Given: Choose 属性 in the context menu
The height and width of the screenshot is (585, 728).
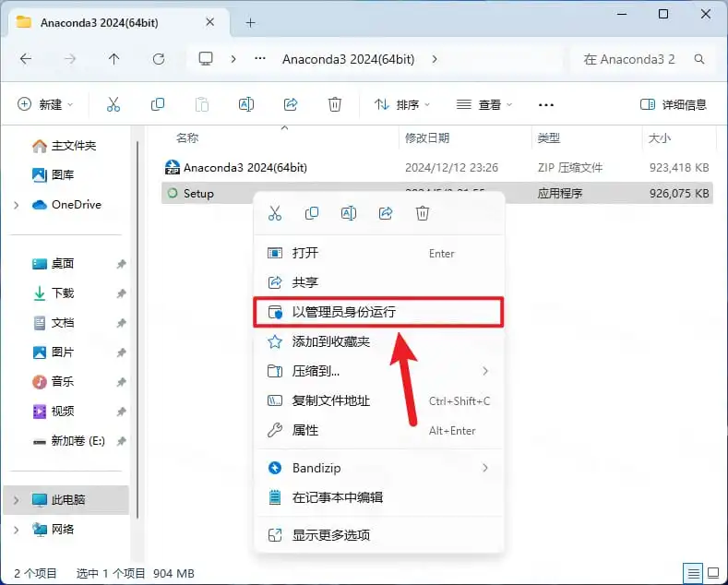Looking at the screenshot, I should click(379, 430).
